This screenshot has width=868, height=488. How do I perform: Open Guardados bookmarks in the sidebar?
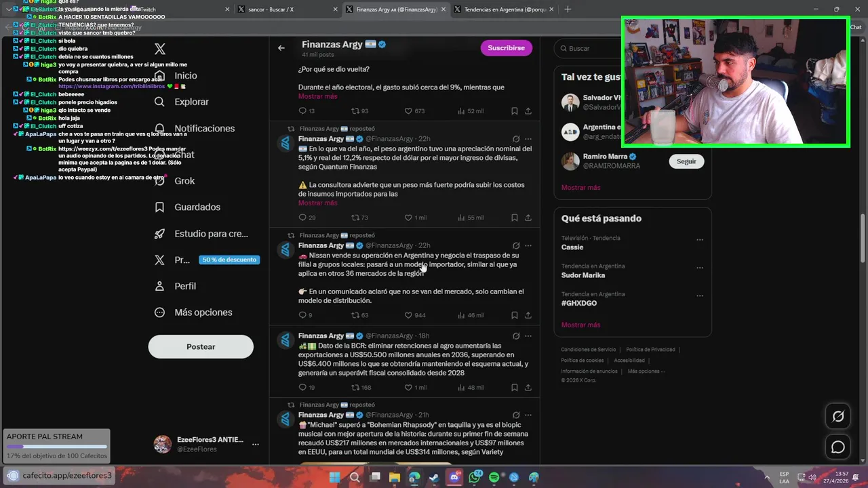(187, 207)
